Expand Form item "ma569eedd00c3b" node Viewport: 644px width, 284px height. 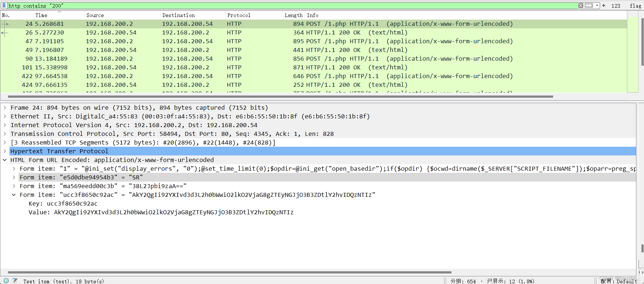click(x=14, y=186)
